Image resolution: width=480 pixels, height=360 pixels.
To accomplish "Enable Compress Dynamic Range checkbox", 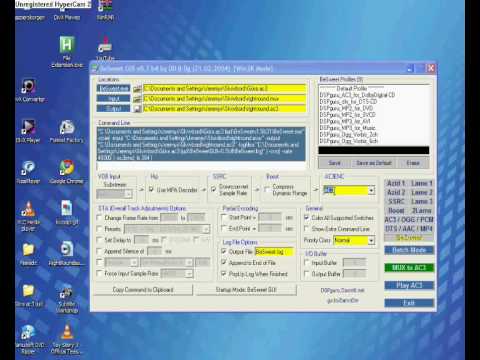I will click(x=267, y=189).
